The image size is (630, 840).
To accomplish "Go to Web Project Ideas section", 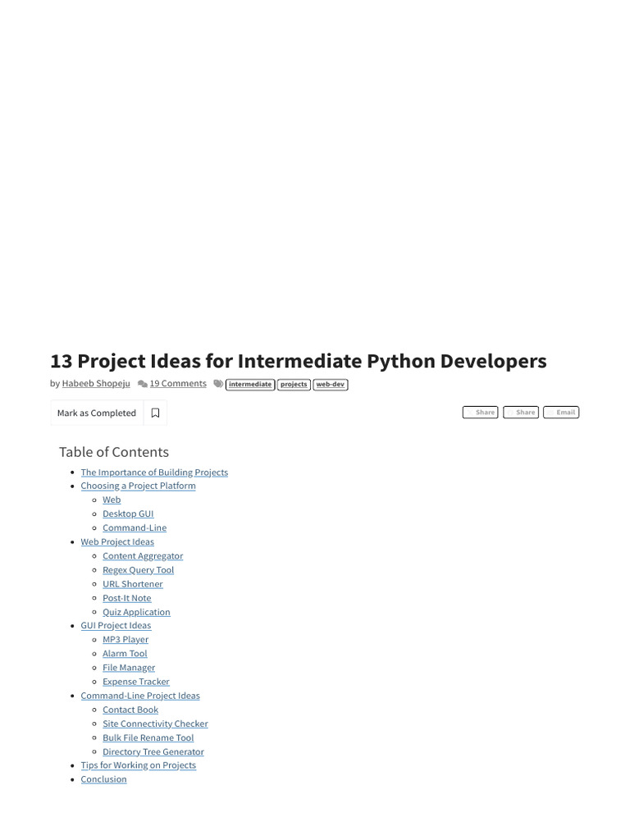I will coord(117,542).
